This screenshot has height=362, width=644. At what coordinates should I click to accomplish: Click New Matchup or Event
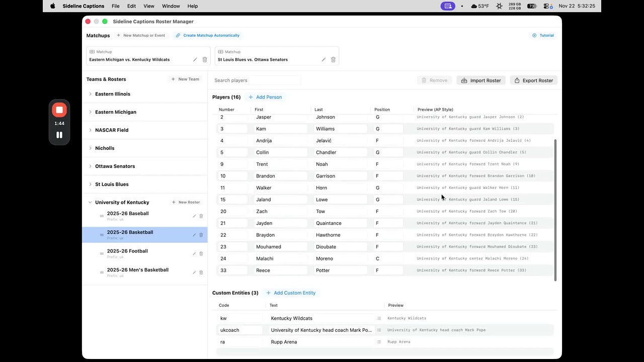[141, 36]
